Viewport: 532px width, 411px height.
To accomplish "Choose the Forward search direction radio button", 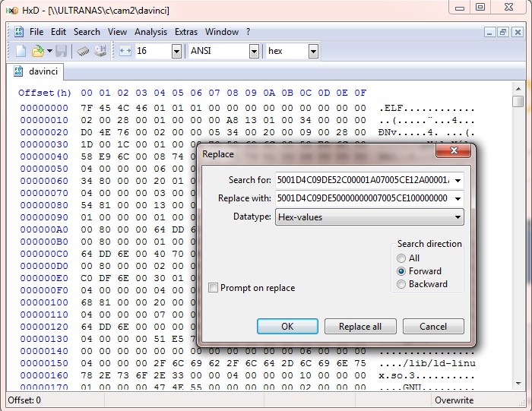I will coord(401,271).
